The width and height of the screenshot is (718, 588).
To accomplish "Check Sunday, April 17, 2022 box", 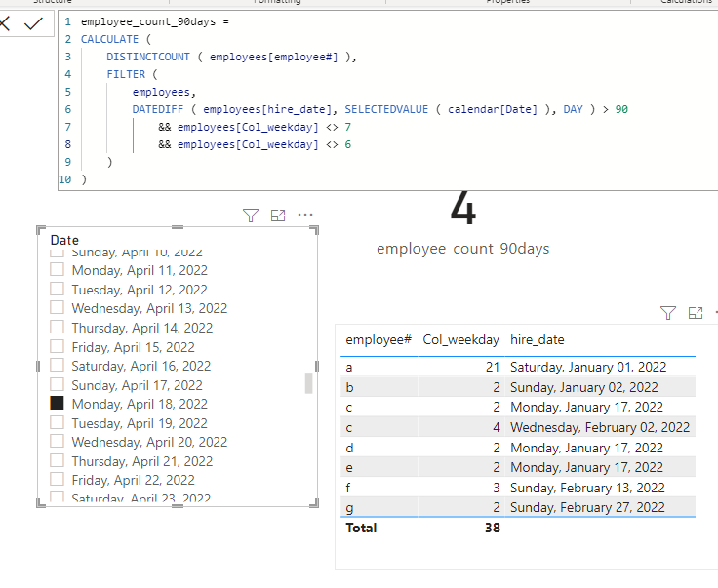I will 57,384.
